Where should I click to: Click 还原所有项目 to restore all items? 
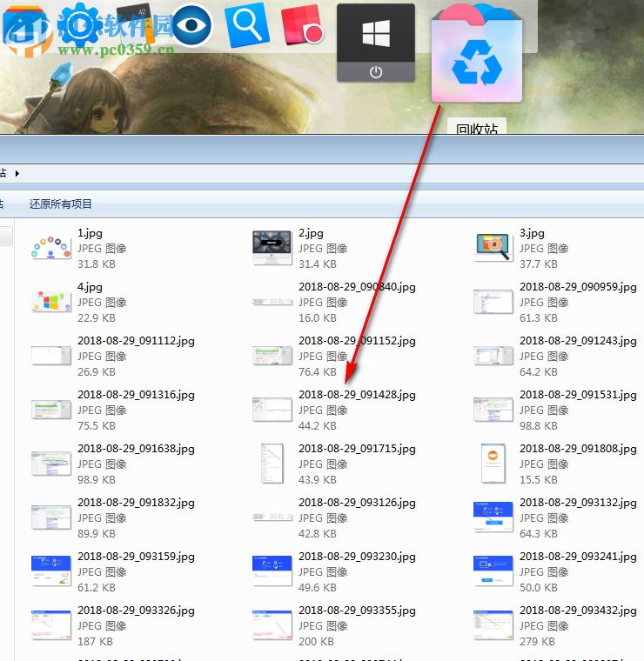pos(61,204)
